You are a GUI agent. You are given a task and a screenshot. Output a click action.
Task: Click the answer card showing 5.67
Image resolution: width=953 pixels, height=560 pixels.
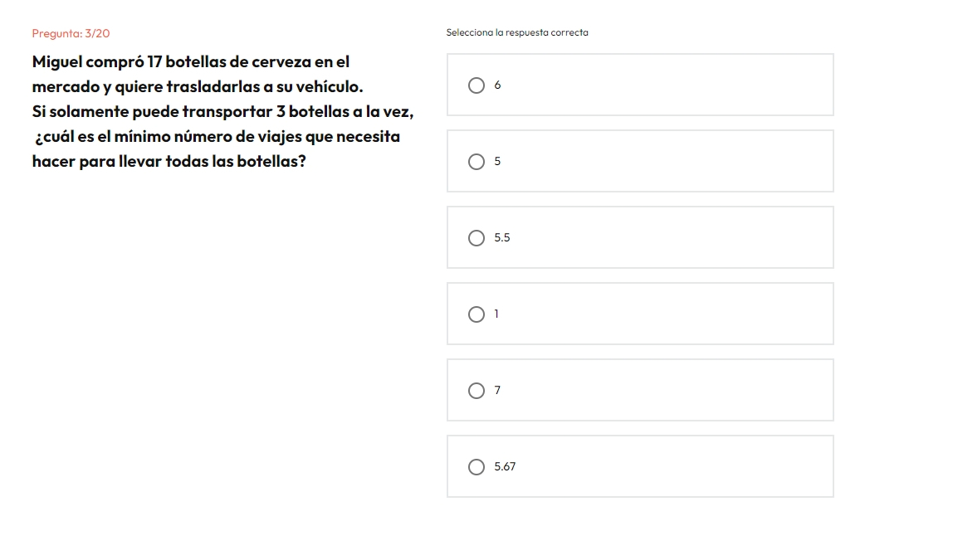coord(640,466)
